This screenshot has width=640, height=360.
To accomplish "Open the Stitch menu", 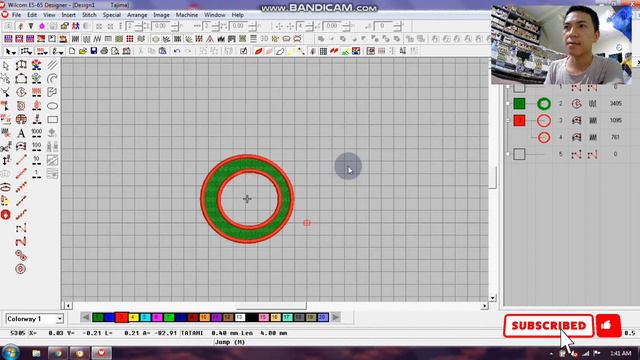I will coord(89,15).
